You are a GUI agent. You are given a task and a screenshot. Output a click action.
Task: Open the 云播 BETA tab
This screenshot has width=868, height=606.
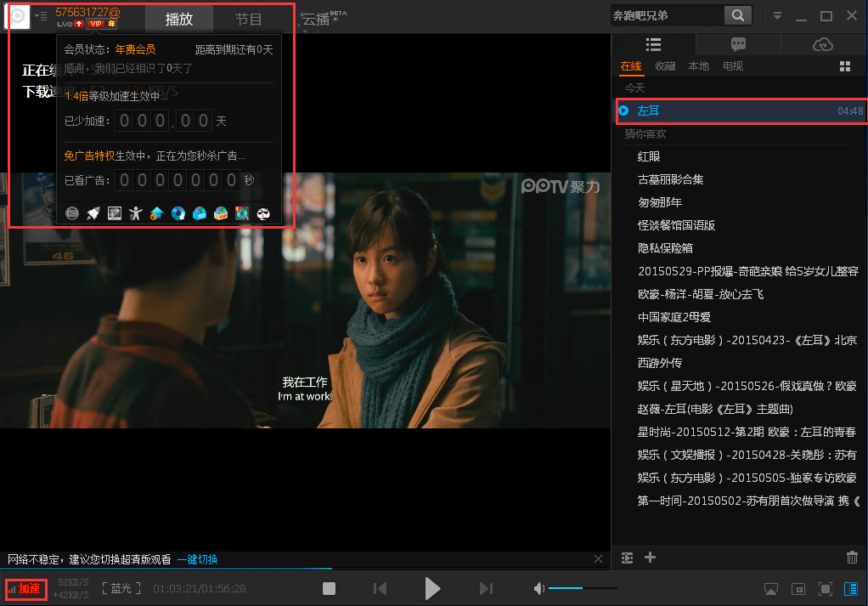[324, 19]
